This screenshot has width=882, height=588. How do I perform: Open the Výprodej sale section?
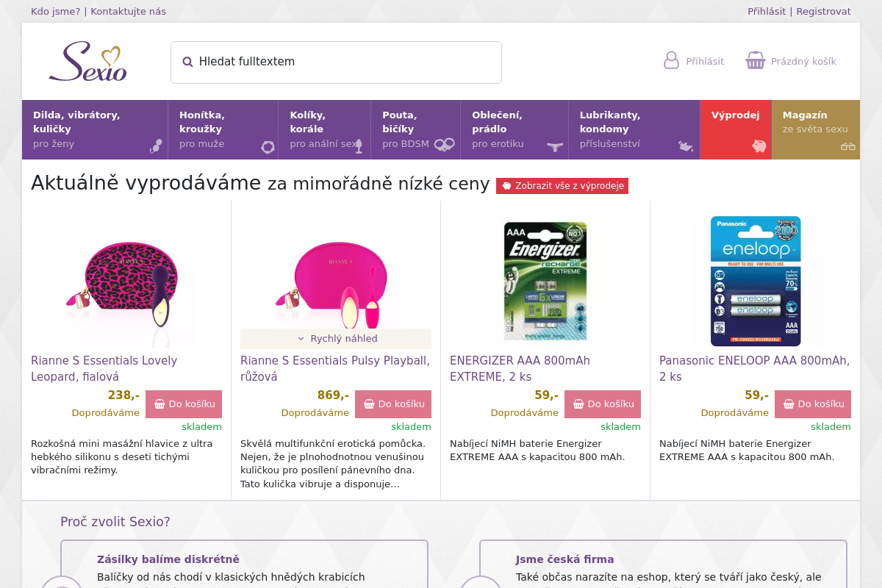click(x=736, y=129)
